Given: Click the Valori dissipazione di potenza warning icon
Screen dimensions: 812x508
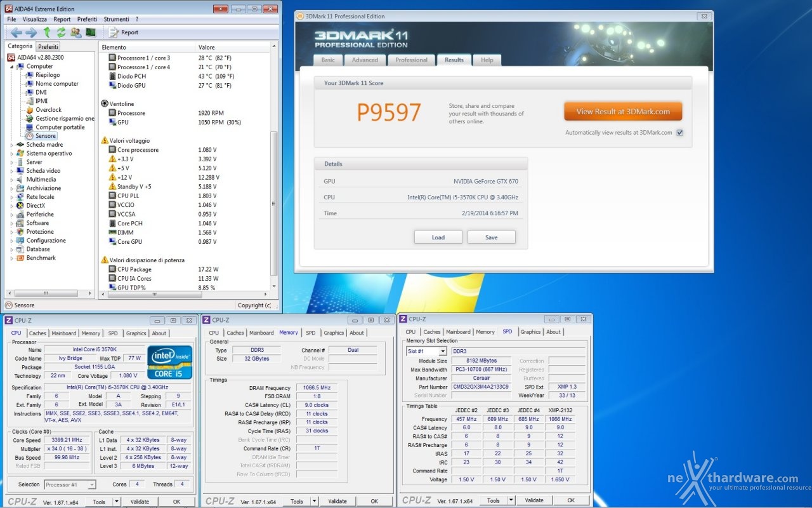Looking at the screenshot, I should [x=105, y=260].
